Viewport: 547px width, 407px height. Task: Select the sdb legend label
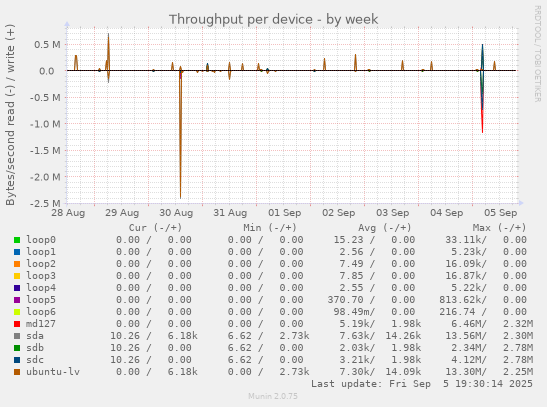coord(35,348)
